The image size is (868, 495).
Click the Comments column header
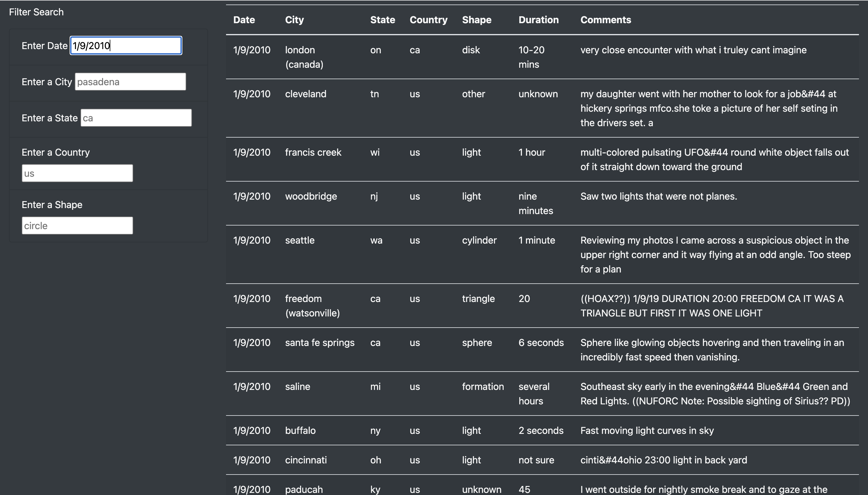[605, 20]
